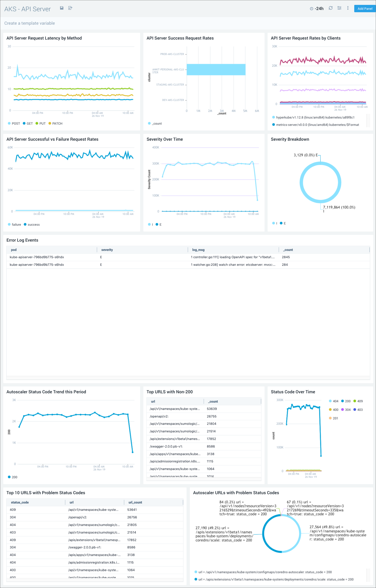Toggle 400 in Status Code legend
The height and width of the screenshot is (588, 376).
pos(334,410)
